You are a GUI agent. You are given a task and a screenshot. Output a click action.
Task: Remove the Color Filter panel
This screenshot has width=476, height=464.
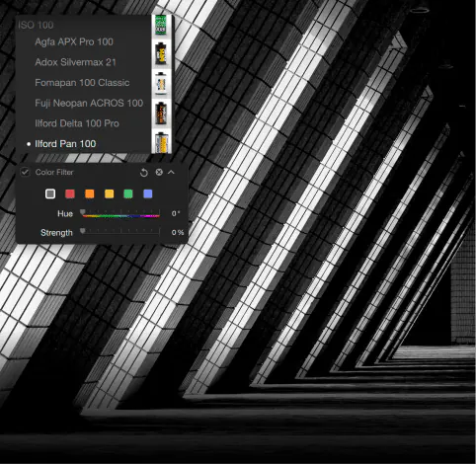tap(159, 172)
